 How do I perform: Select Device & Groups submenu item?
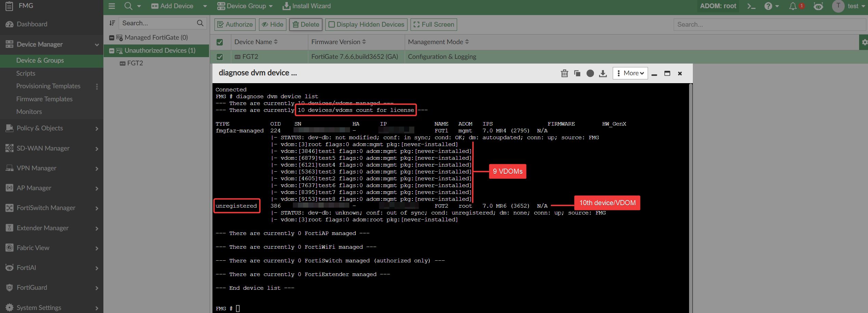pos(40,61)
